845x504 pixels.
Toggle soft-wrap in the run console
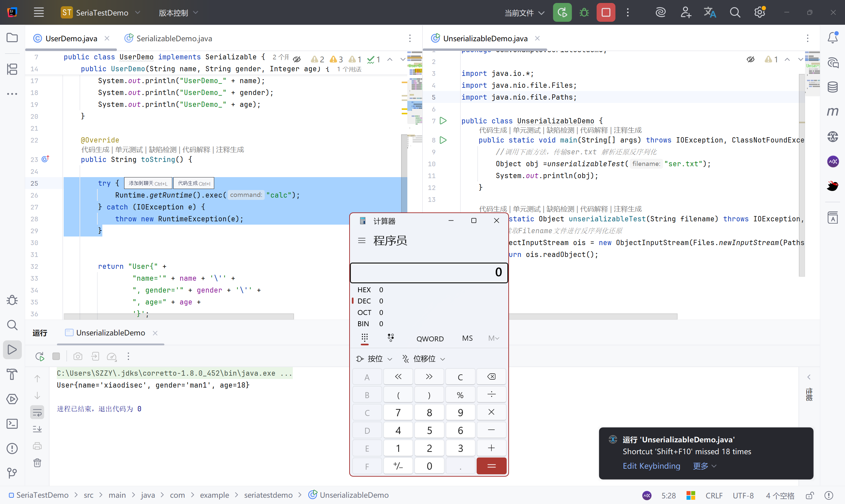[x=37, y=413]
